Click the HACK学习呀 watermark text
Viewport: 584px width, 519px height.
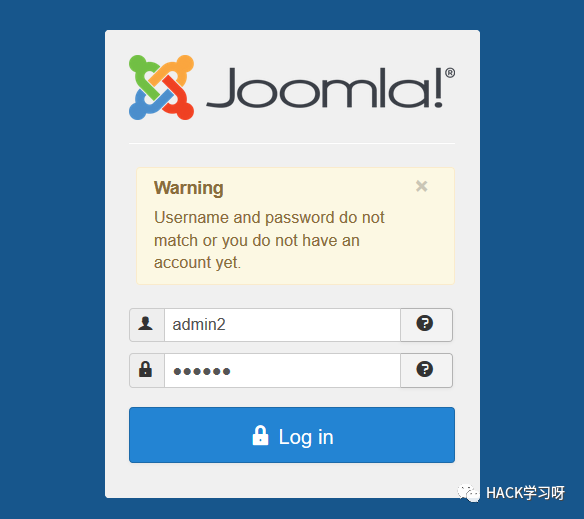click(x=526, y=493)
